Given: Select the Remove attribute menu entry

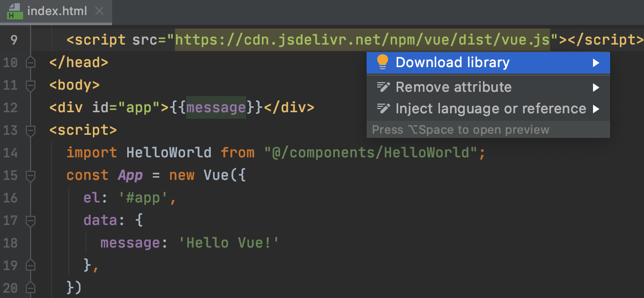Looking at the screenshot, I should [x=453, y=87].
